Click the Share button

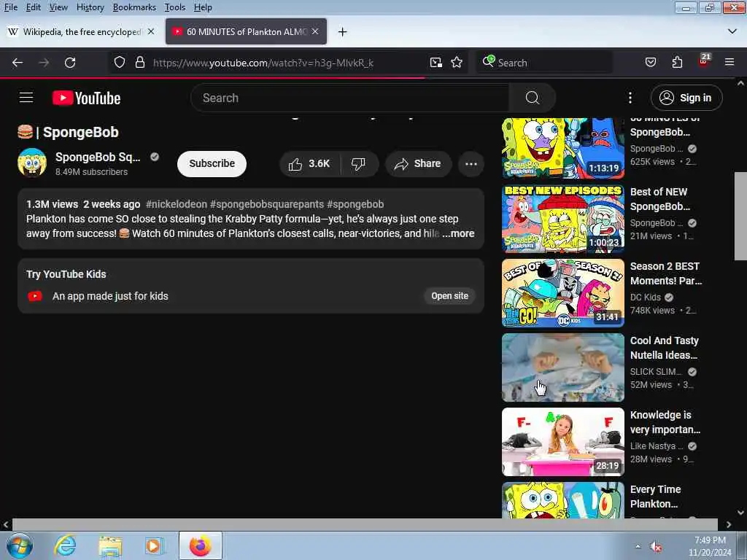point(418,164)
